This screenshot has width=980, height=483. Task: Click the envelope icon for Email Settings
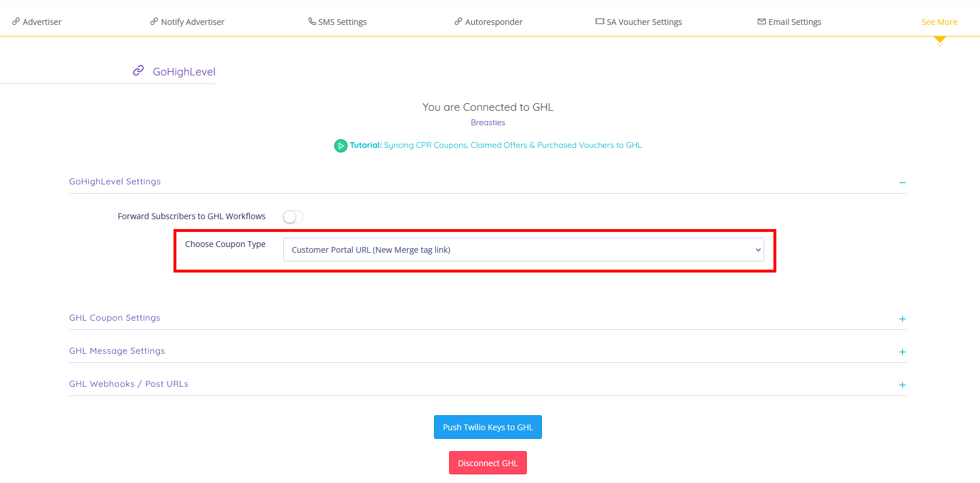click(x=761, y=21)
